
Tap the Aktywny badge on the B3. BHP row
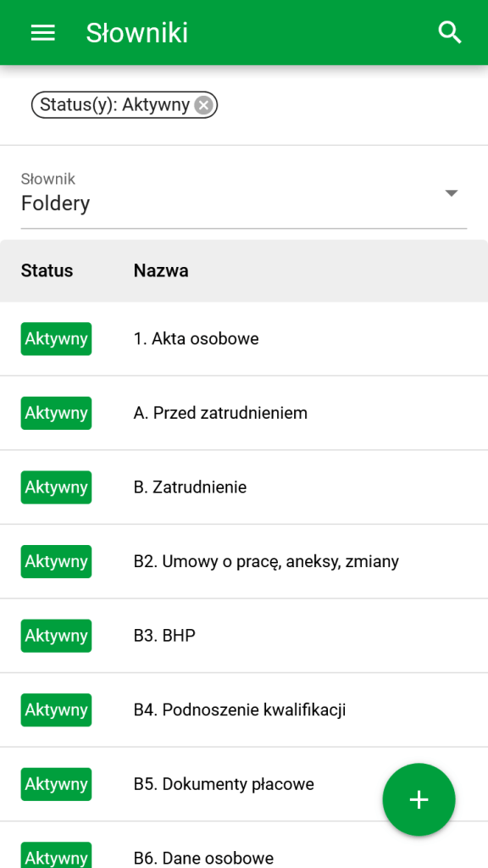[x=56, y=635]
